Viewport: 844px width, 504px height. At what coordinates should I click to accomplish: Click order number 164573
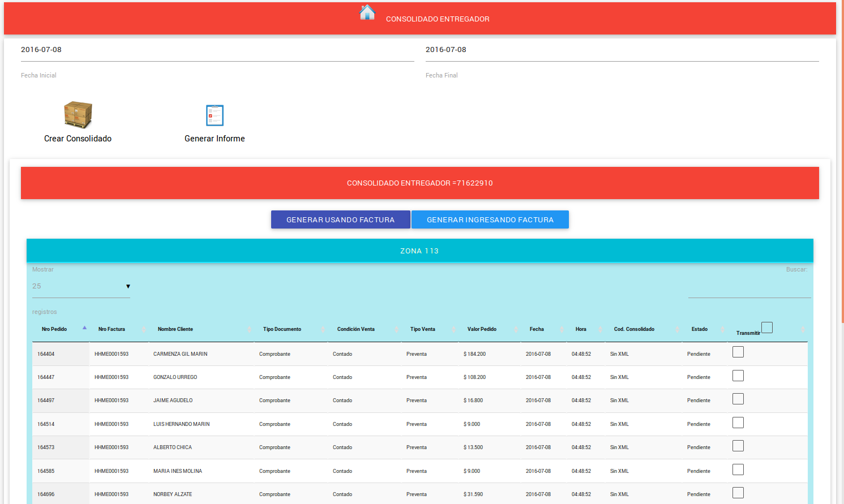[x=46, y=447]
